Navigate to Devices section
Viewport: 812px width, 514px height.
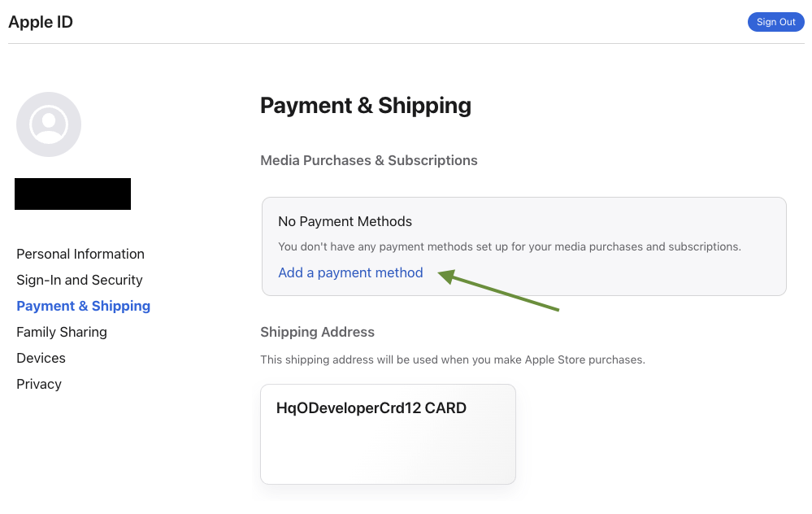41,358
